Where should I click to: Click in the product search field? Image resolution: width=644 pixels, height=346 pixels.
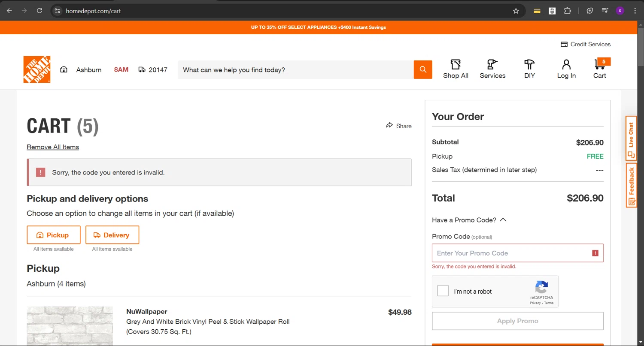pyautogui.click(x=296, y=70)
